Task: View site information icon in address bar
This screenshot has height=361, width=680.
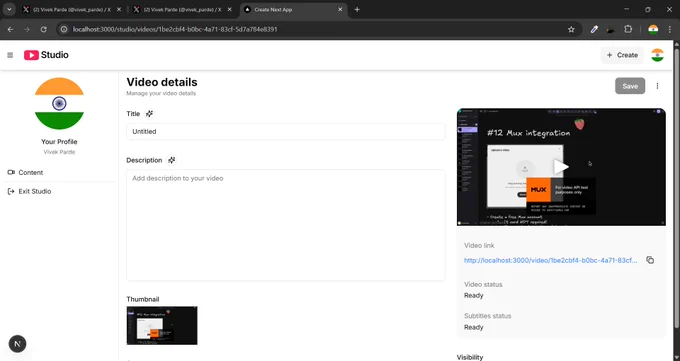Action: coord(64,29)
